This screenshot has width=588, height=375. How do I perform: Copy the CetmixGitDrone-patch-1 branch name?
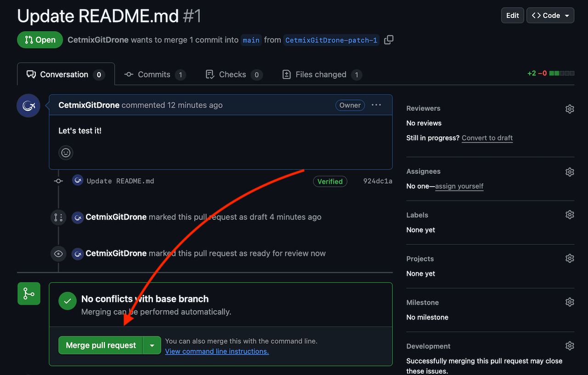389,40
